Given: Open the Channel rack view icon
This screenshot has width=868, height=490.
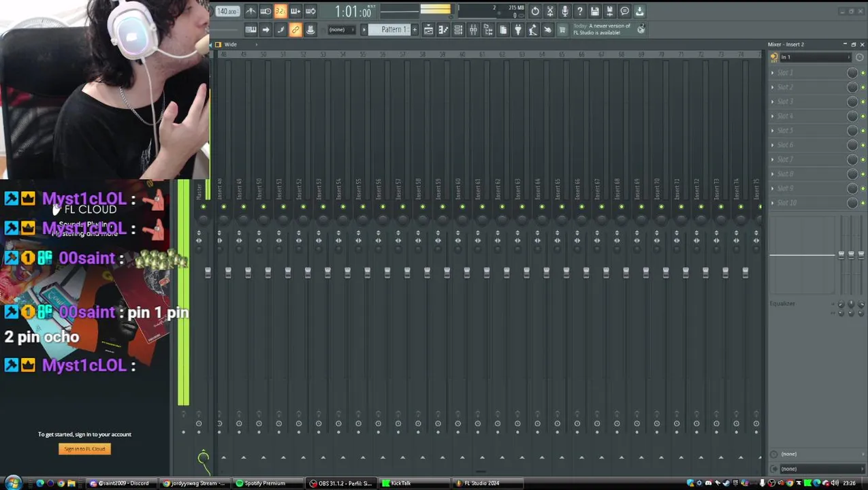Looking at the screenshot, I should point(458,30).
